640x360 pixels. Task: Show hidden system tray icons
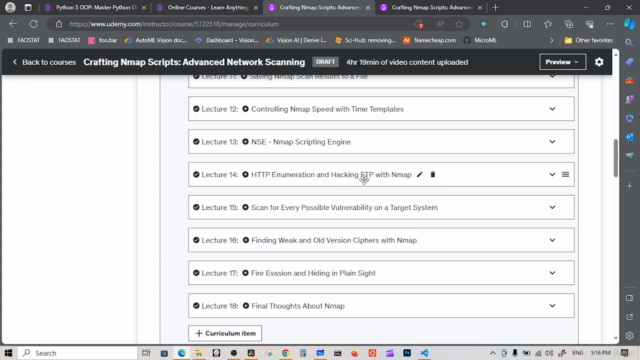point(493,353)
